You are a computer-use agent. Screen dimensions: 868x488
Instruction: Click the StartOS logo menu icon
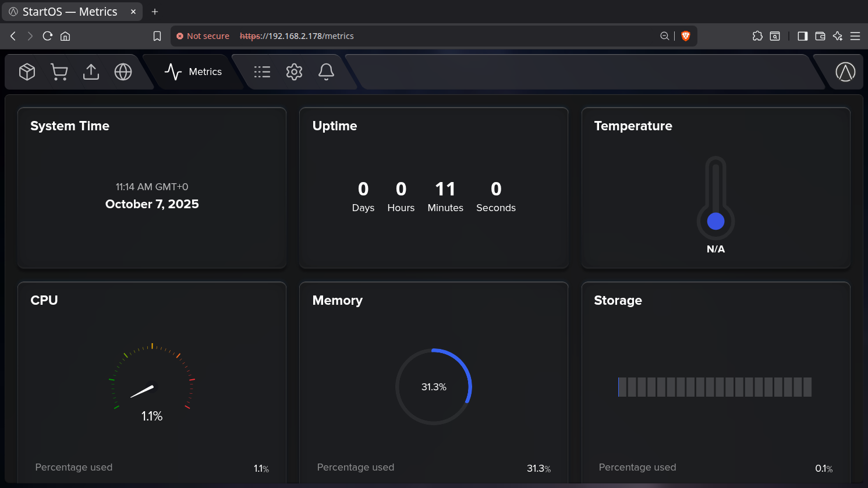click(845, 72)
